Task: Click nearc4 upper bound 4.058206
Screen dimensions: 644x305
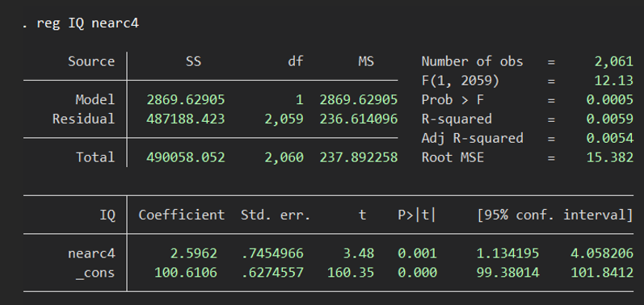Action: pyautogui.click(x=602, y=253)
